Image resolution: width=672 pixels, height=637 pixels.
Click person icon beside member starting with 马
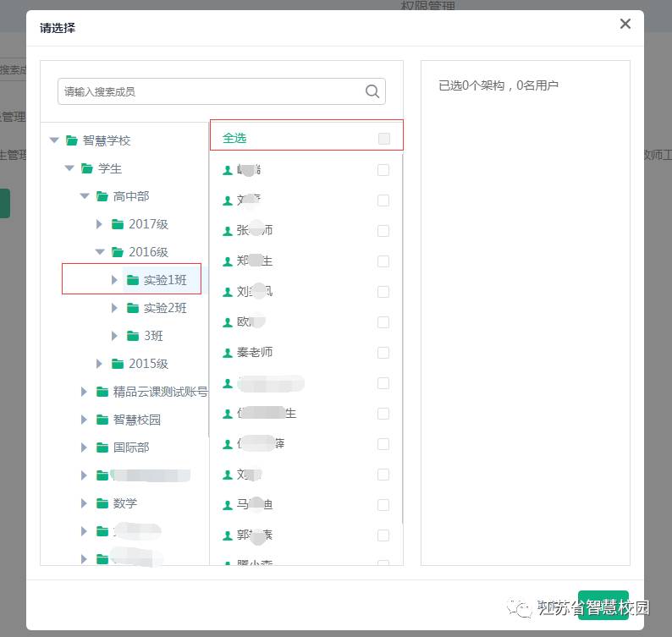[x=228, y=506]
